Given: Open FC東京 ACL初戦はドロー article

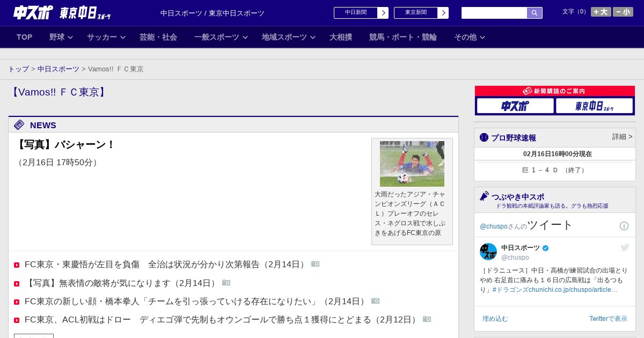Looking at the screenshot, I should click(222, 320).
